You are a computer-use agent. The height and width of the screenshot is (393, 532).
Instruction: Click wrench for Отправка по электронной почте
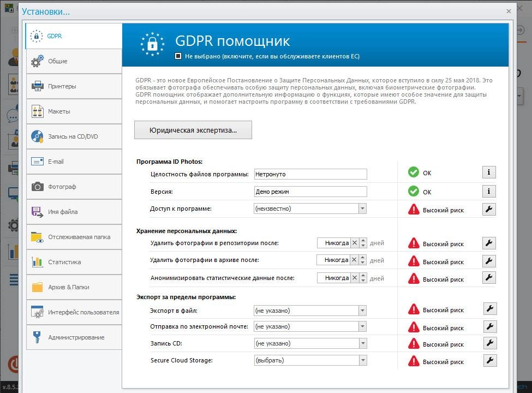point(490,326)
